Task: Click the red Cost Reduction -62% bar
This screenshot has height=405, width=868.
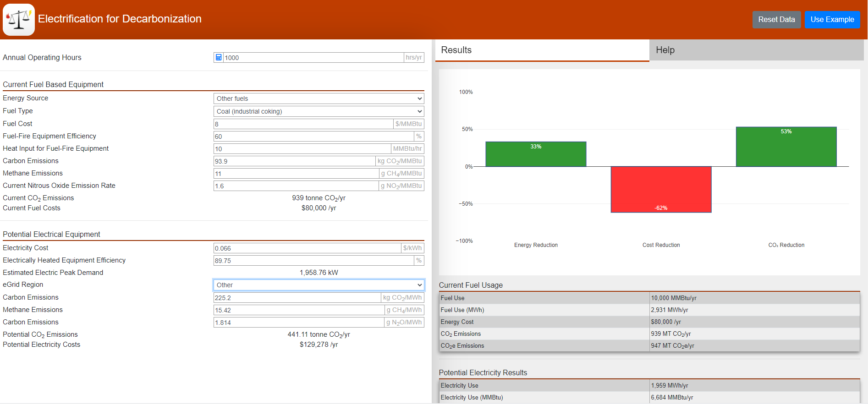Action: coord(661,189)
